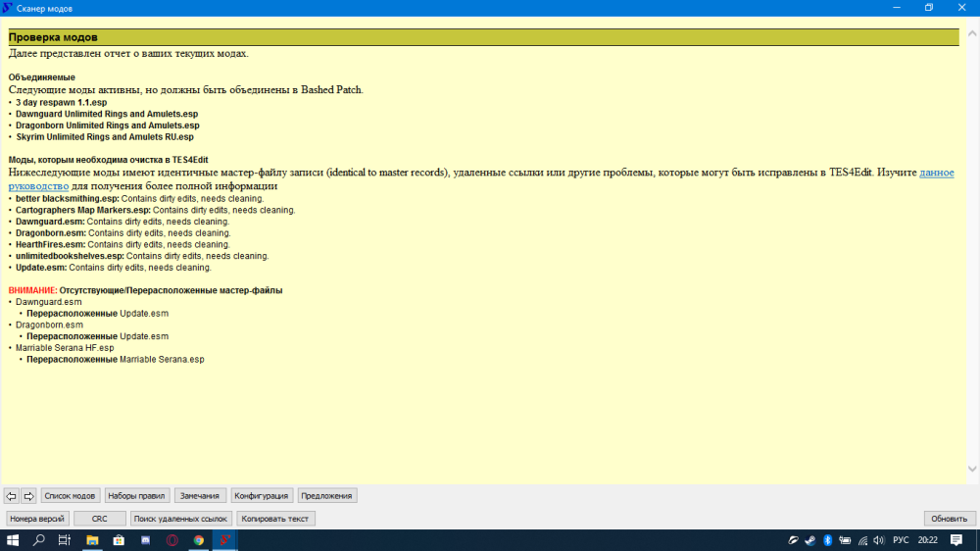Toggle CRC button

[x=99, y=519]
